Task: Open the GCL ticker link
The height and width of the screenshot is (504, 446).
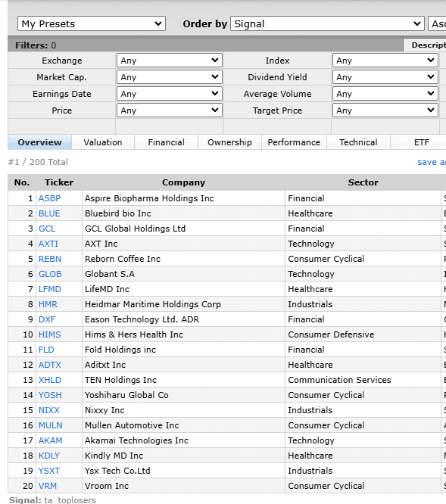Action: [x=47, y=229]
